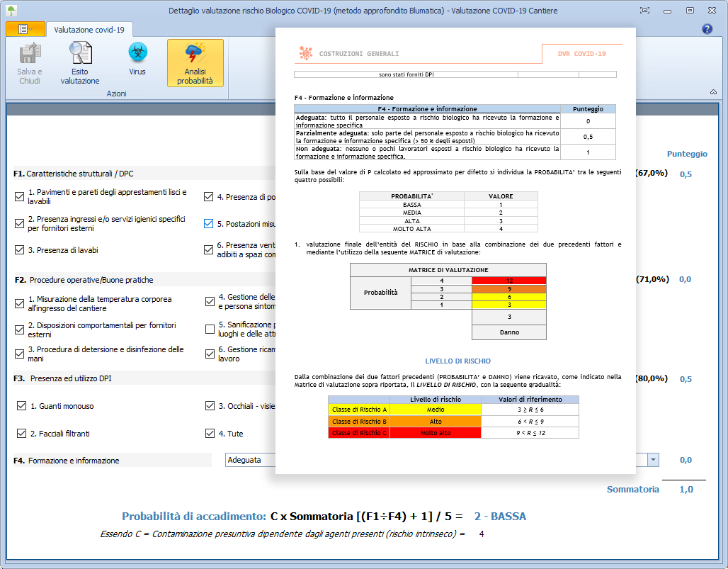Uncheck Pavimenti e pareti lisci e lavabili
This screenshot has height=569, width=728.
20,196
